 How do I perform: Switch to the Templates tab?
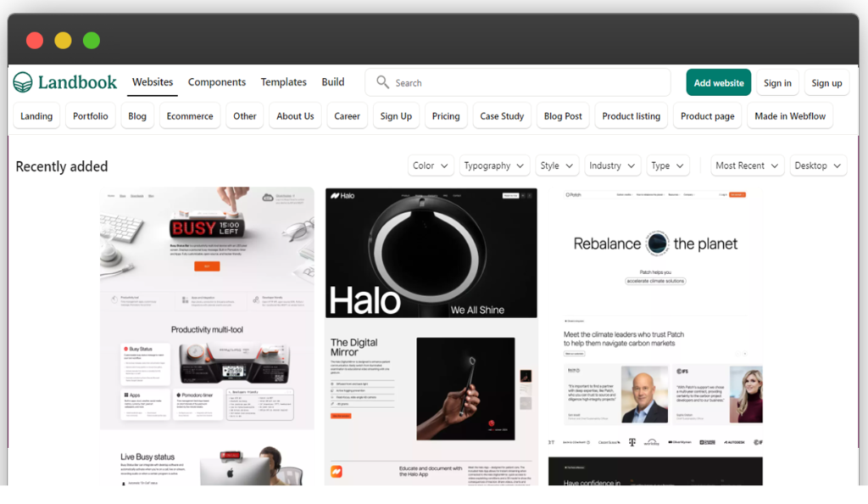tap(283, 82)
